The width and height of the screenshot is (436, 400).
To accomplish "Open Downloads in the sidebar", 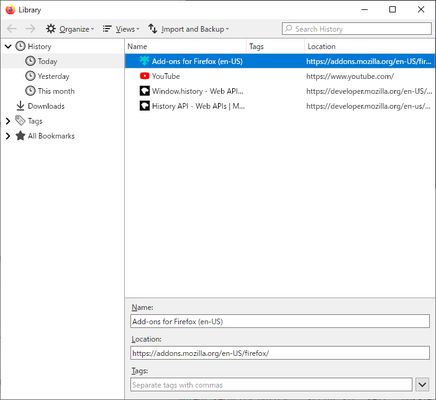I will pos(46,106).
